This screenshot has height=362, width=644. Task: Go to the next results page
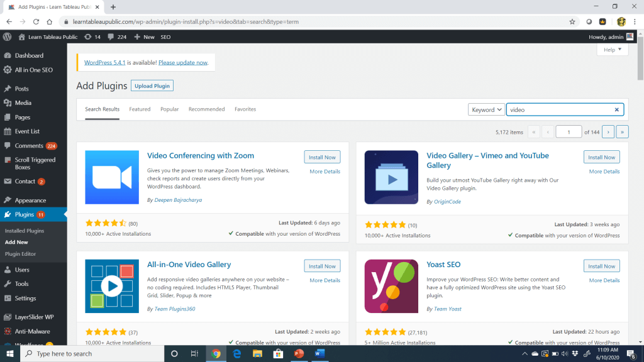click(x=608, y=132)
